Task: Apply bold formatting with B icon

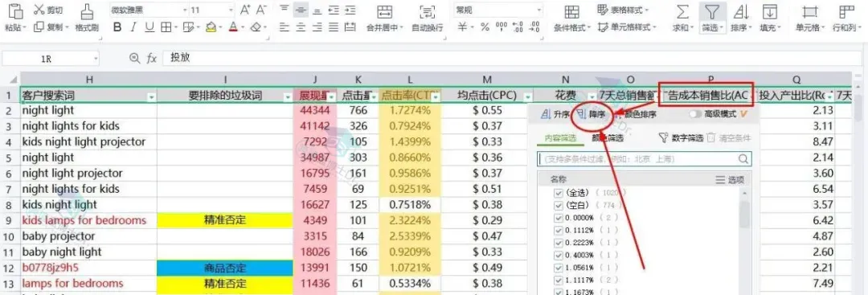Action: [x=117, y=27]
